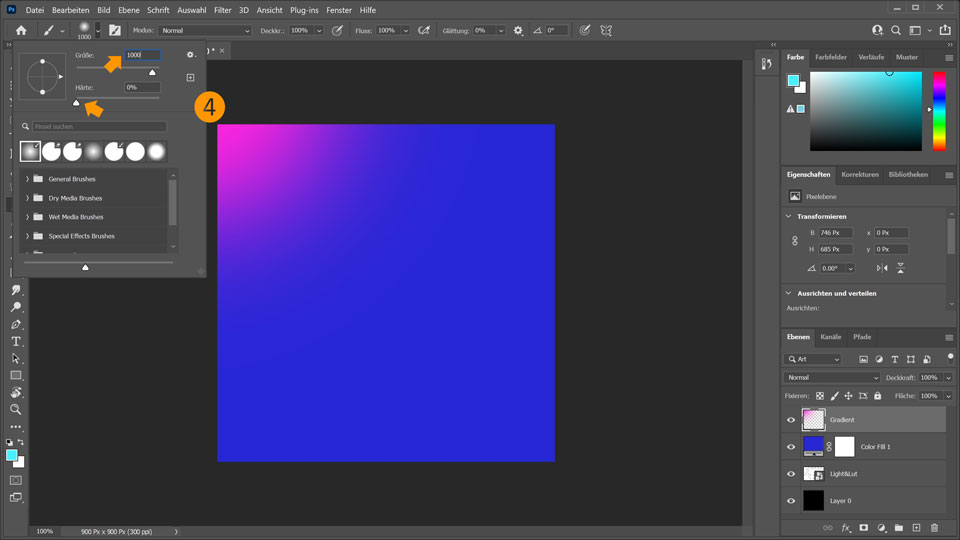
Task: Hide the Light&Lut layer
Action: tap(791, 474)
